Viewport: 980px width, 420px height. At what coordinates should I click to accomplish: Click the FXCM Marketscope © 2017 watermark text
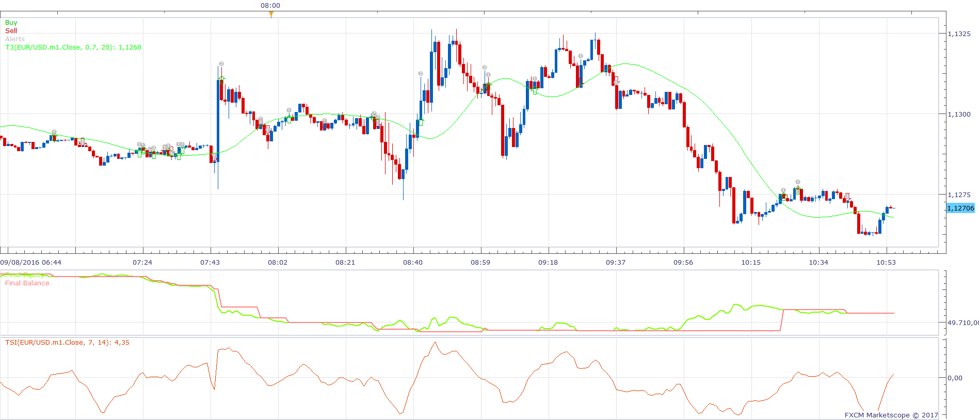[x=891, y=415]
